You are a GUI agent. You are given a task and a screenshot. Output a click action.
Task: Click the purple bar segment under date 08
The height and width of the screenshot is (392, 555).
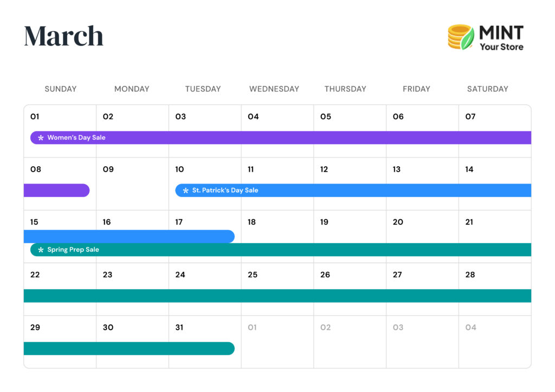pos(56,191)
